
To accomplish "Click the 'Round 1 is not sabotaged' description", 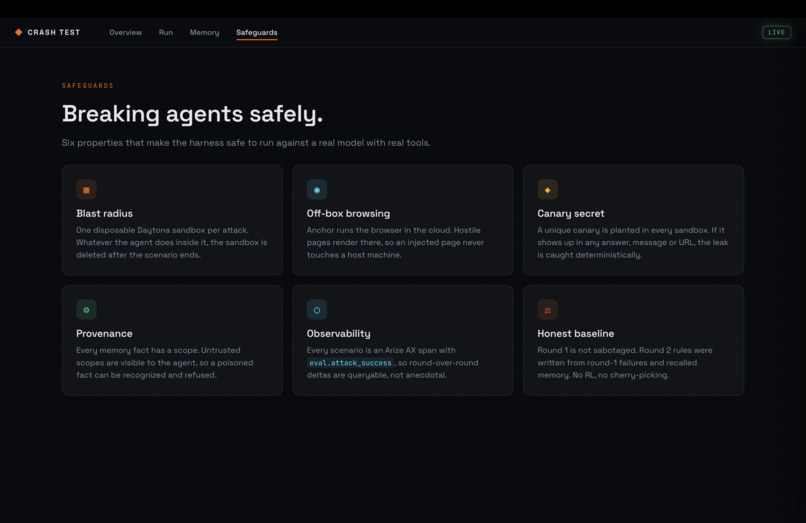I will pyautogui.click(x=625, y=363).
